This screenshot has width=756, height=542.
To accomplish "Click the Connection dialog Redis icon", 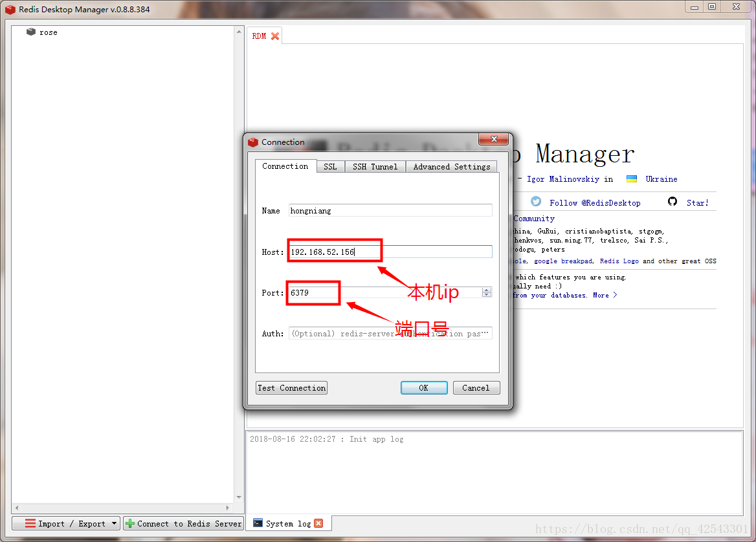I will click(253, 142).
